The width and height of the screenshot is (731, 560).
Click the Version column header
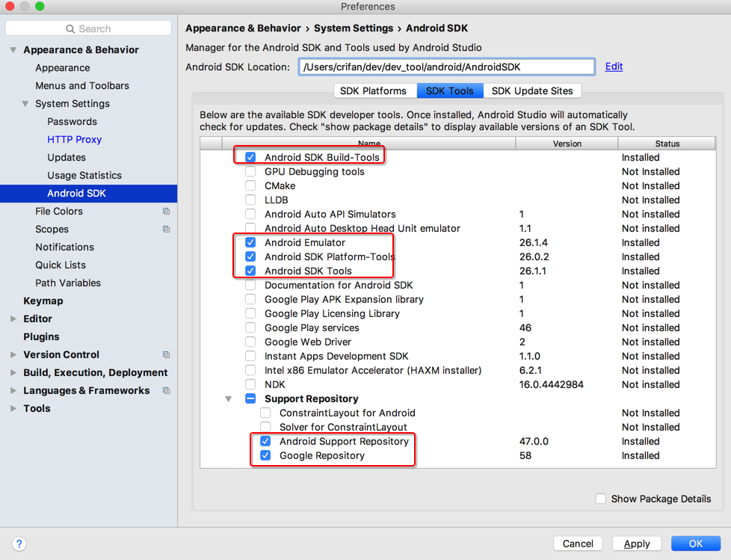point(567,144)
